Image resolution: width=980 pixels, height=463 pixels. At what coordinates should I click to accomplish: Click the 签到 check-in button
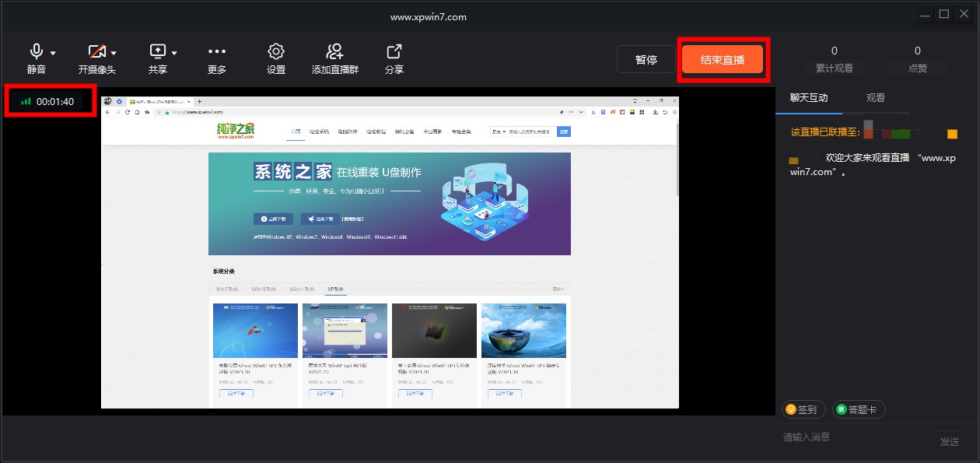point(803,409)
